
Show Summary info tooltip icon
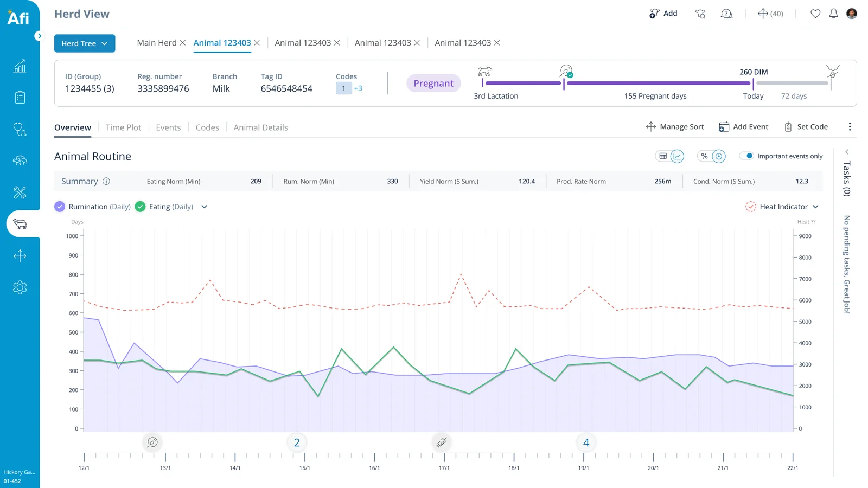point(106,181)
